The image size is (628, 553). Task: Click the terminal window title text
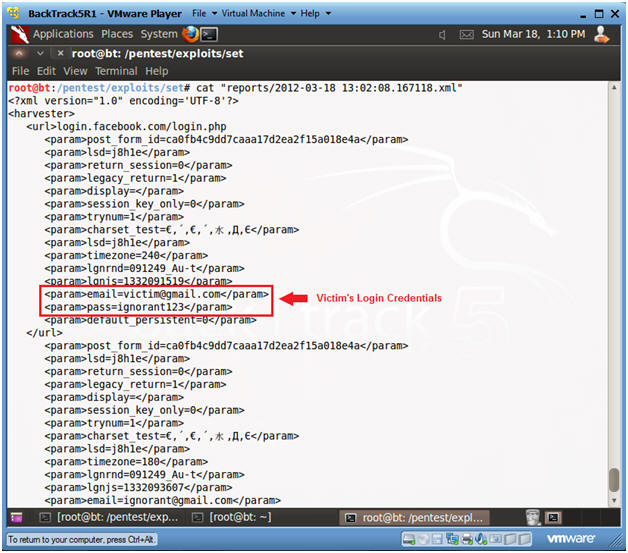coord(157,54)
